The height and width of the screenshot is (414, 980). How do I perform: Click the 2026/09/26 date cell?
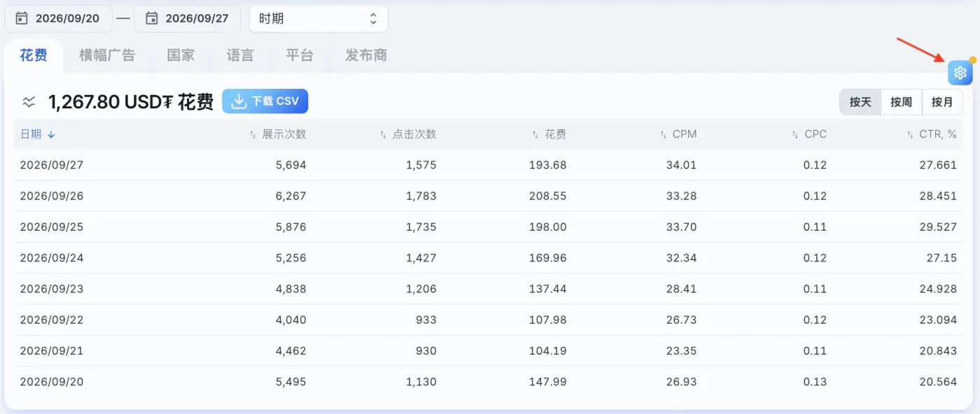pos(52,196)
